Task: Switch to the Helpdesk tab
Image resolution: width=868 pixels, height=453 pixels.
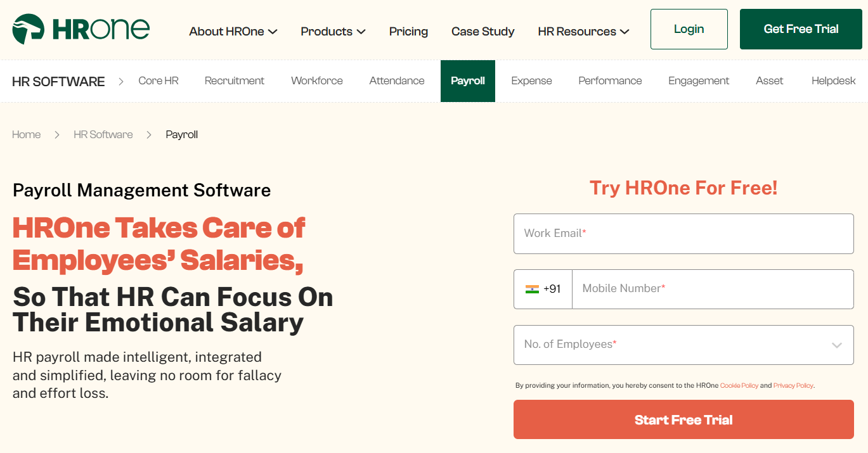Action: pos(833,80)
